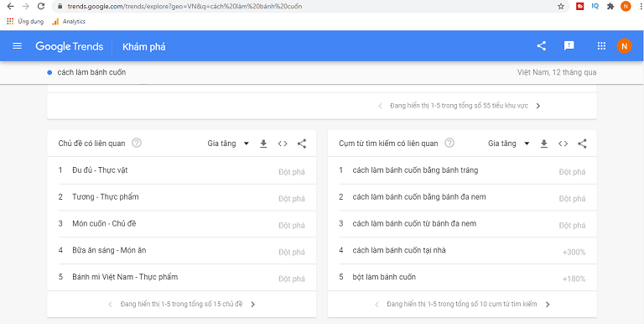Open the red extension icon in the toolbar

point(580,6)
